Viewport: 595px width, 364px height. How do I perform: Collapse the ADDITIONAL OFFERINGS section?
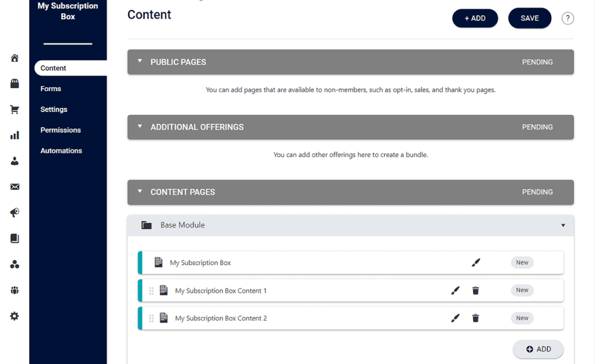pos(139,127)
